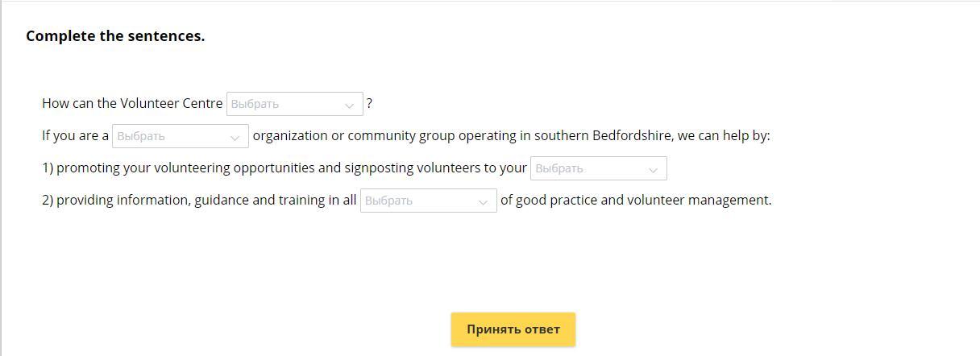Image resolution: width=980 pixels, height=356 pixels.
Task: Open the dropdown after "signposting volunteers to your"
Action: tap(598, 168)
